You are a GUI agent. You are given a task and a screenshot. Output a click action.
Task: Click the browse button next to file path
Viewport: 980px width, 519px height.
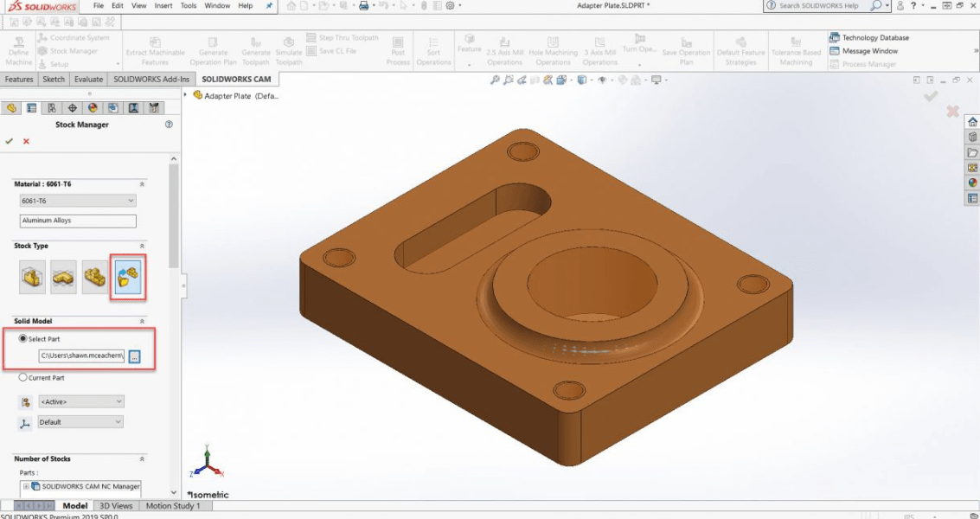(135, 355)
